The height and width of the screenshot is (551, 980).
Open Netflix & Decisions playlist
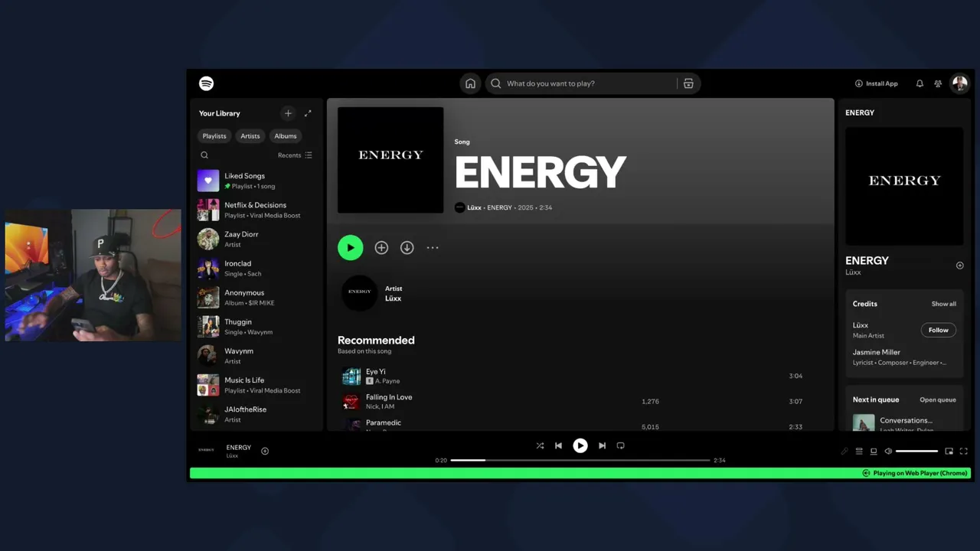point(256,210)
